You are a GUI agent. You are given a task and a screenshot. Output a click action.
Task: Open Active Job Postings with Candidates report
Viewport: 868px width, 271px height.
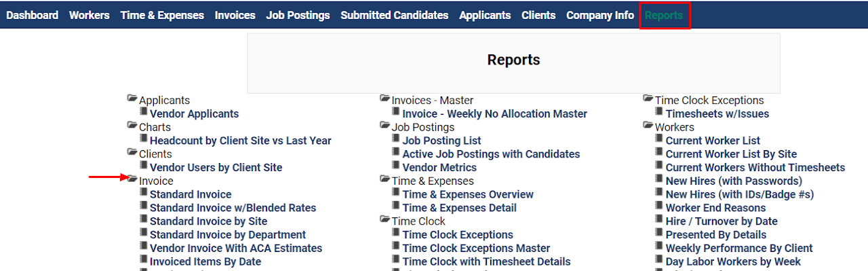coord(491,154)
